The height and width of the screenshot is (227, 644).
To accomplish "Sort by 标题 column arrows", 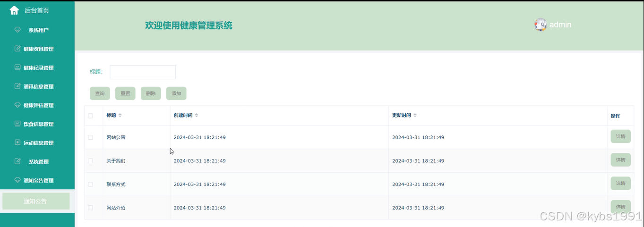I will tap(120, 116).
